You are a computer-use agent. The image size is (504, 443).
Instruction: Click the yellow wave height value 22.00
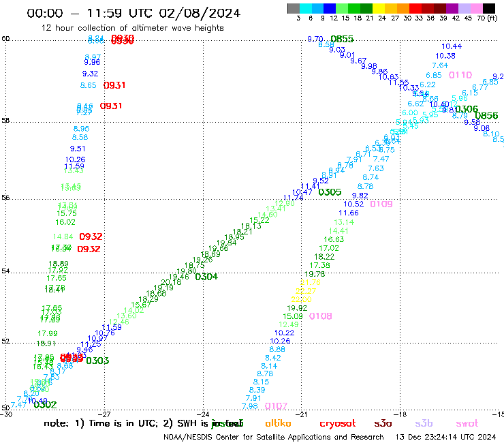[301, 299]
